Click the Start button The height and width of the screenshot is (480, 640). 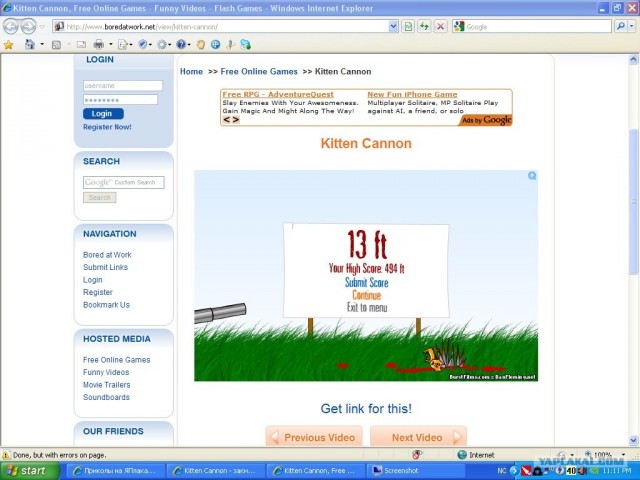point(30,471)
